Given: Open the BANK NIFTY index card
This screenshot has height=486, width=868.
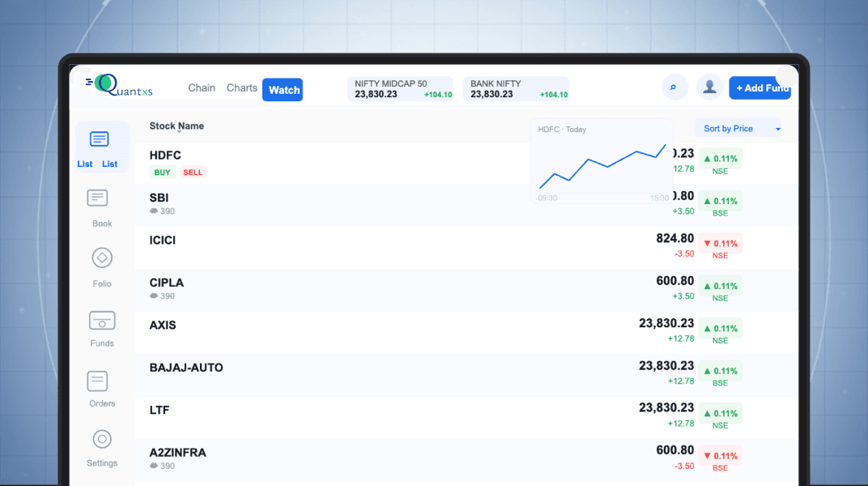Looking at the screenshot, I should click(x=516, y=89).
